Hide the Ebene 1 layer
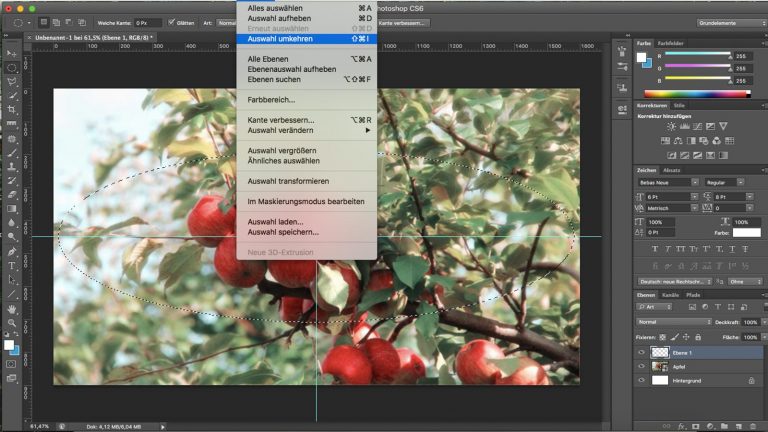 642,353
